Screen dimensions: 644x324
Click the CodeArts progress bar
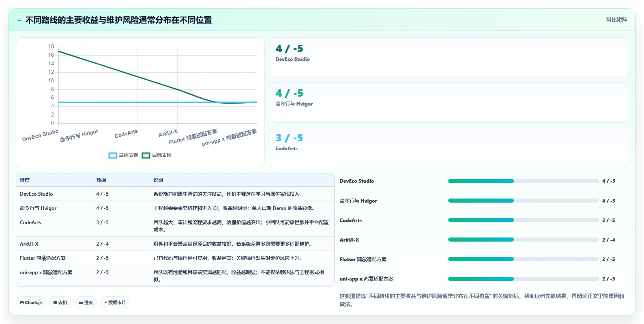[x=523, y=220]
